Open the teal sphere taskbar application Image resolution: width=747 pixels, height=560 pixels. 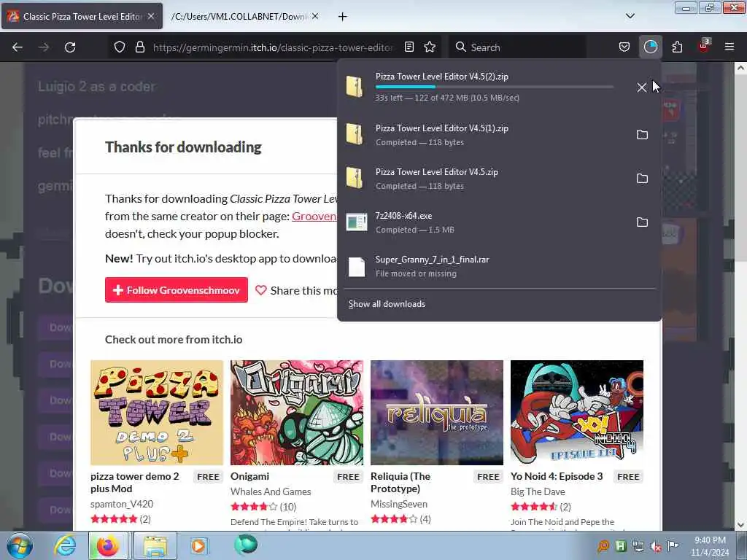pyautogui.click(x=246, y=545)
